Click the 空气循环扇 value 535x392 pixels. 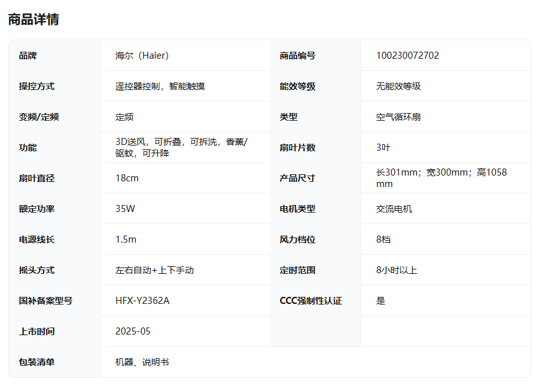pos(398,117)
